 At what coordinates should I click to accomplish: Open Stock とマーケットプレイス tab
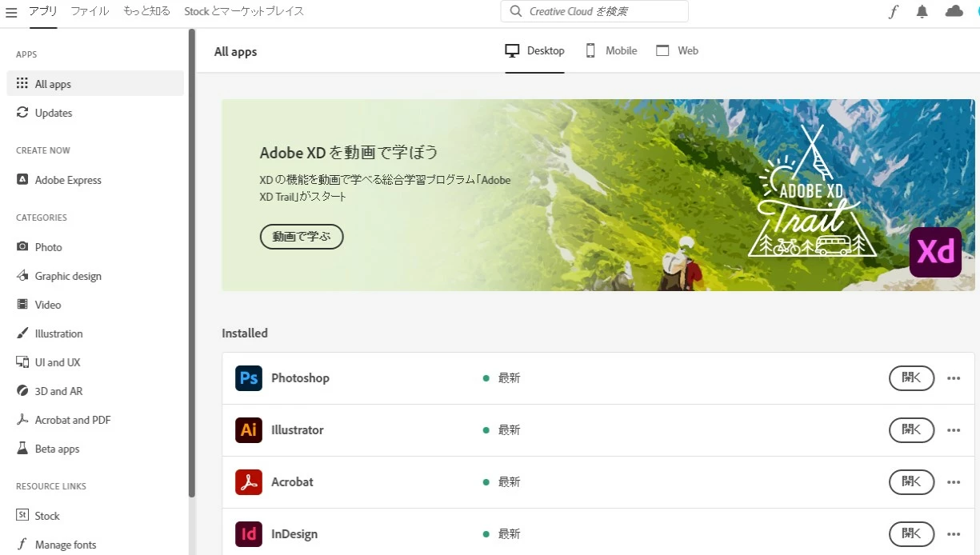[244, 11]
